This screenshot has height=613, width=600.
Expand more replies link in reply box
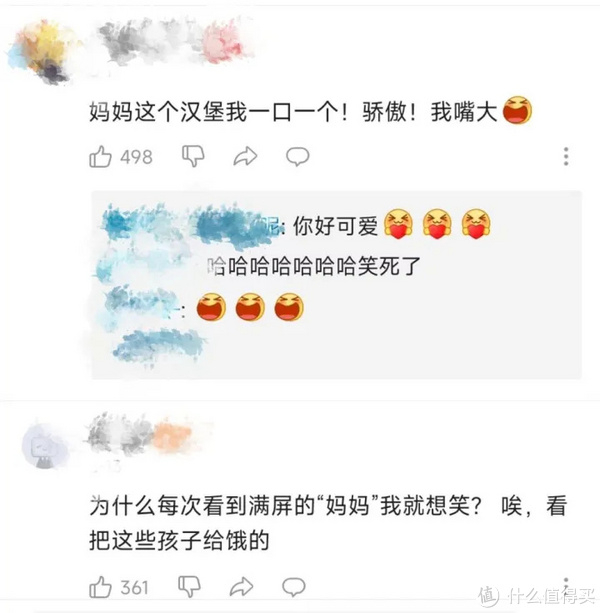(x=158, y=346)
